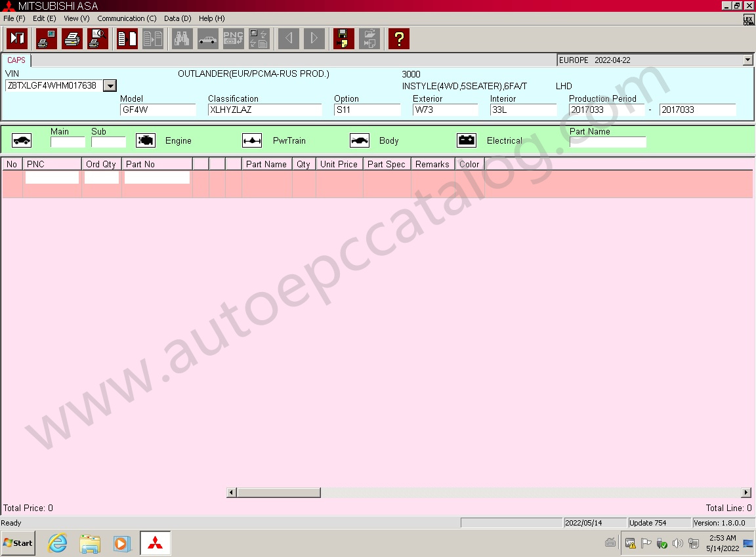
Task: Click the PNC column header
Action: 52,164
